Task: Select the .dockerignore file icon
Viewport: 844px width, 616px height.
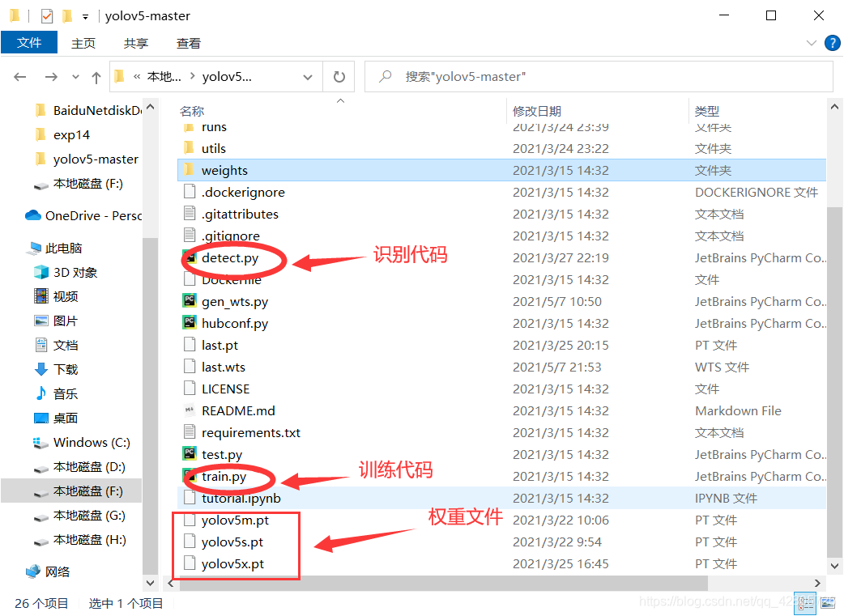Action: point(190,192)
